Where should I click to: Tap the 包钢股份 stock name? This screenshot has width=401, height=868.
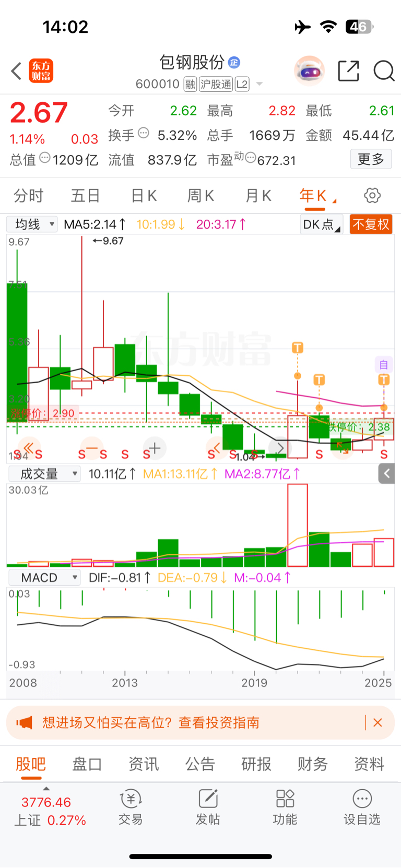point(192,62)
